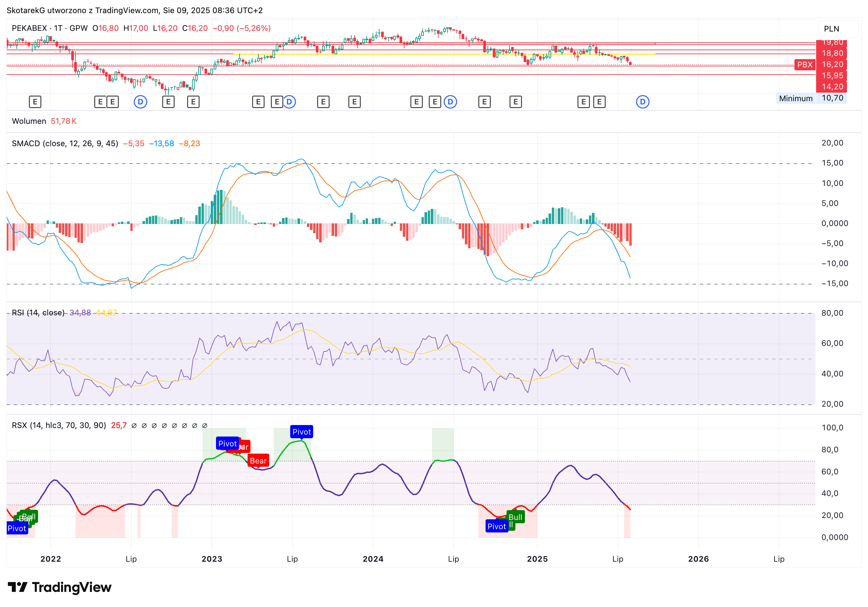Click E marker adjacent to the mid-2024 D marker
868x607 pixels.
pyautogui.click(x=435, y=102)
